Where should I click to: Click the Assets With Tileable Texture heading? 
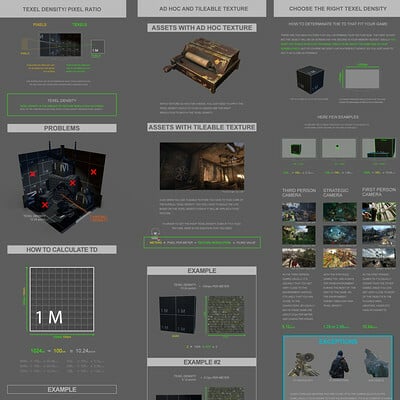pos(202,127)
